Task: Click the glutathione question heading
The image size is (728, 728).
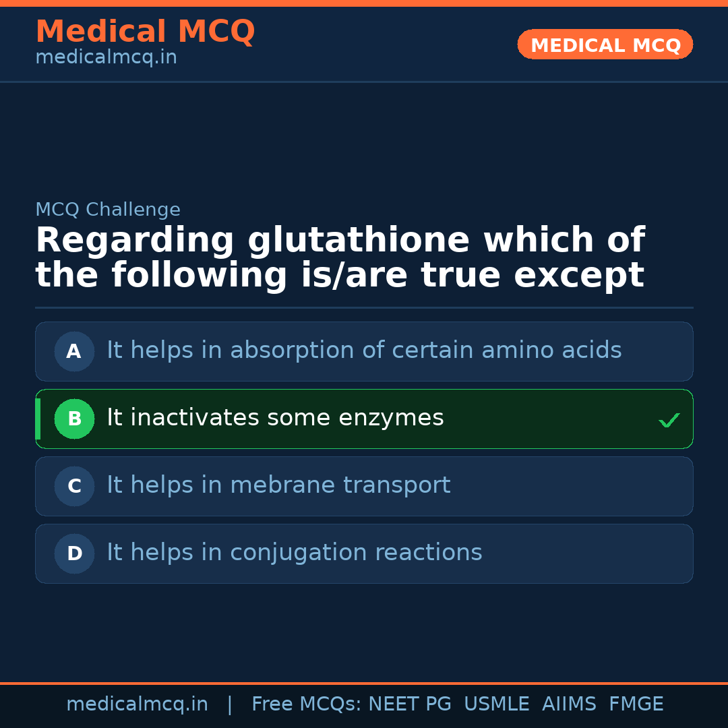Action: click(340, 258)
